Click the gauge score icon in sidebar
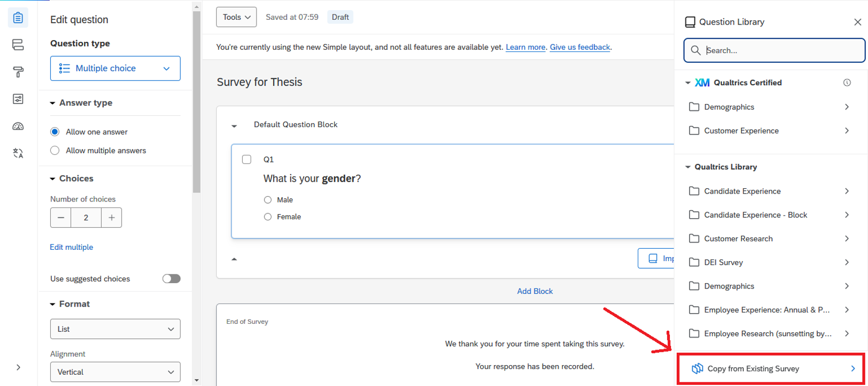This screenshot has width=868, height=386. 18,127
